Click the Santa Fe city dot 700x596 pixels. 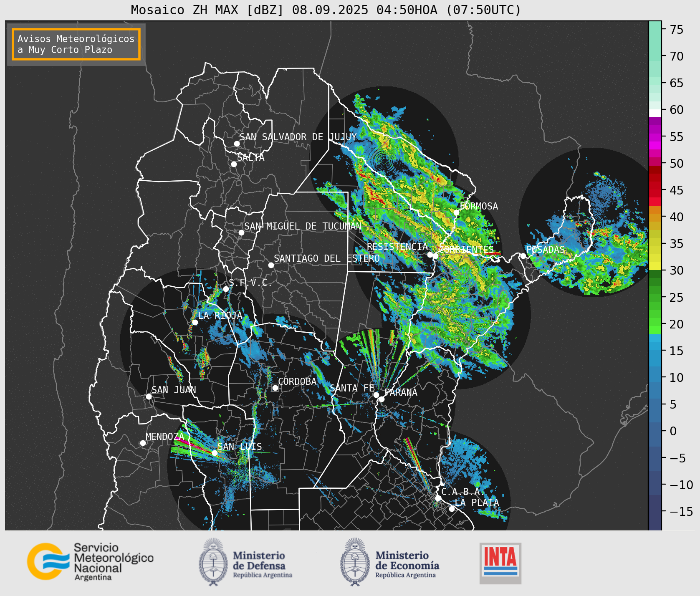376,395
